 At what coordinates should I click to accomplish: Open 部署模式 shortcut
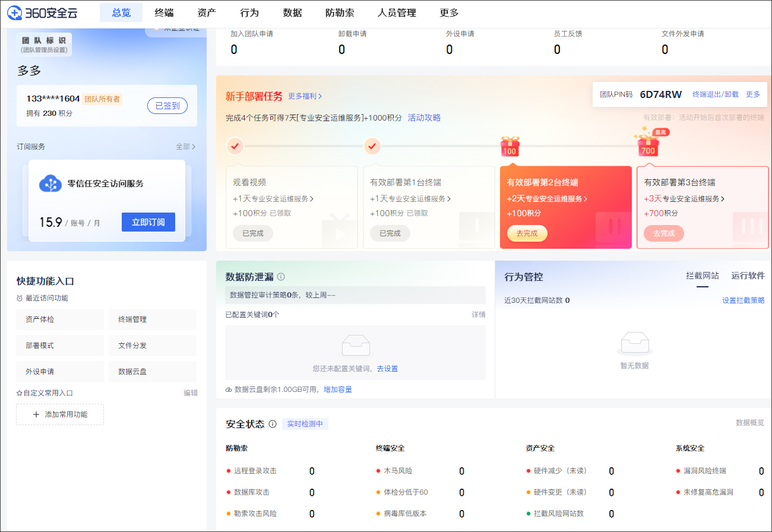(60, 346)
